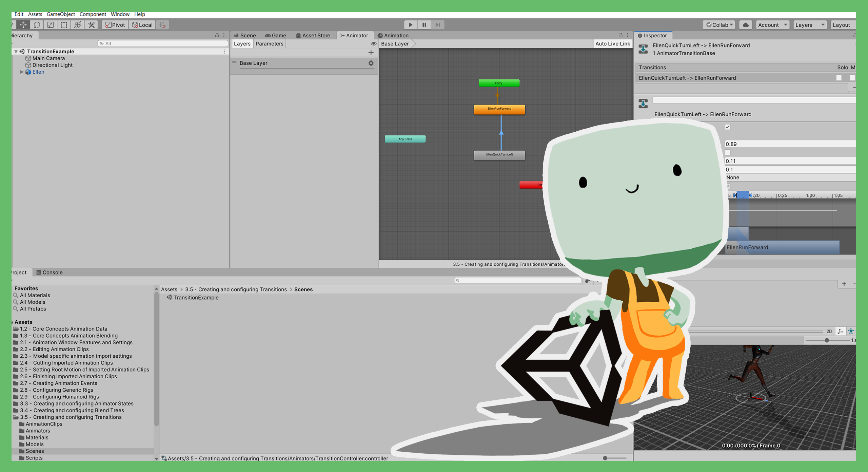Click EllenQuickTurnLeft state node

point(499,155)
